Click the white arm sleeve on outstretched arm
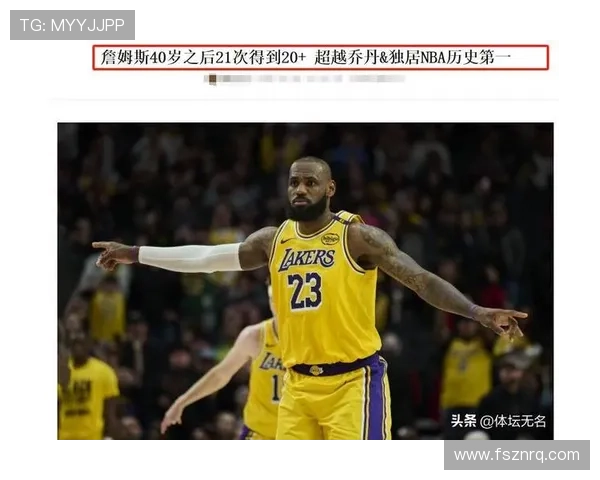Image resolution: width=600 pixels, height=480 pixels. pos(190,257)
